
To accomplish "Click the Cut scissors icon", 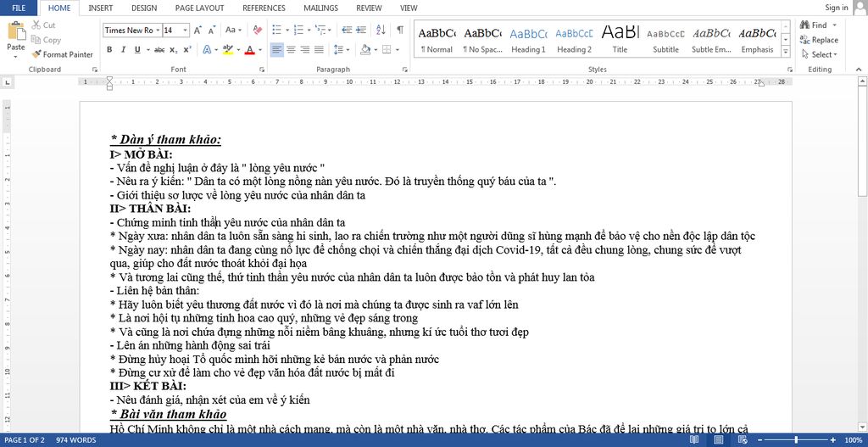I will [36, 25].
